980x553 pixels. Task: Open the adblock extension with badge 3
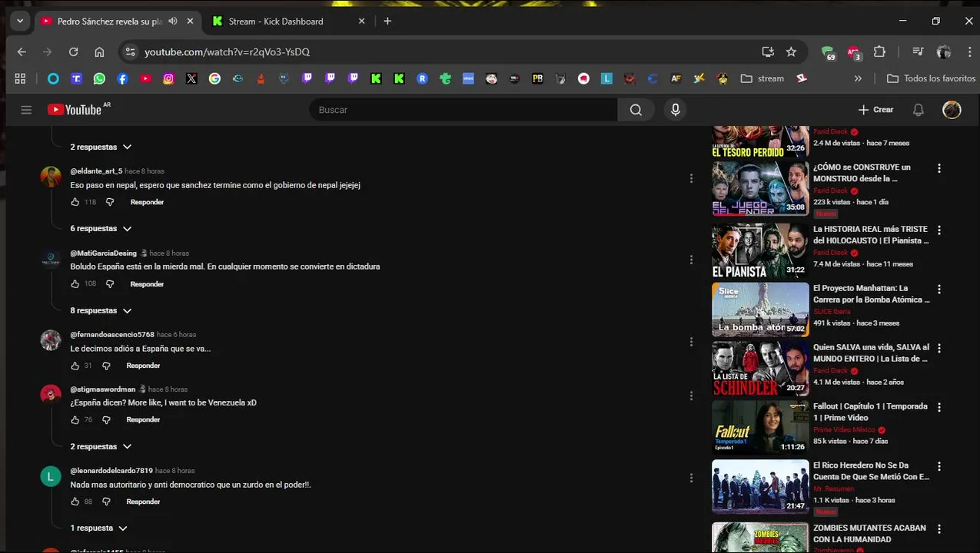[x=854, y=52]
